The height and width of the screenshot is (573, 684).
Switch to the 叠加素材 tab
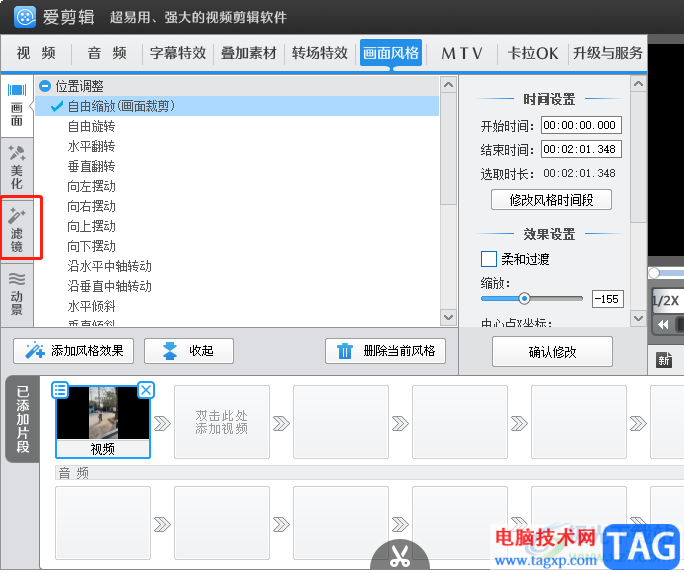(x=249, y=53)
